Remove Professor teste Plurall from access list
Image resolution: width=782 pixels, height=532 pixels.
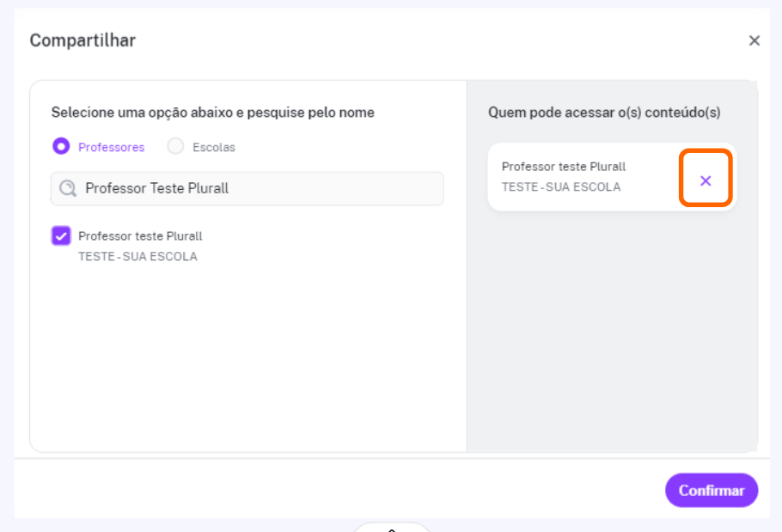point(706,180)
